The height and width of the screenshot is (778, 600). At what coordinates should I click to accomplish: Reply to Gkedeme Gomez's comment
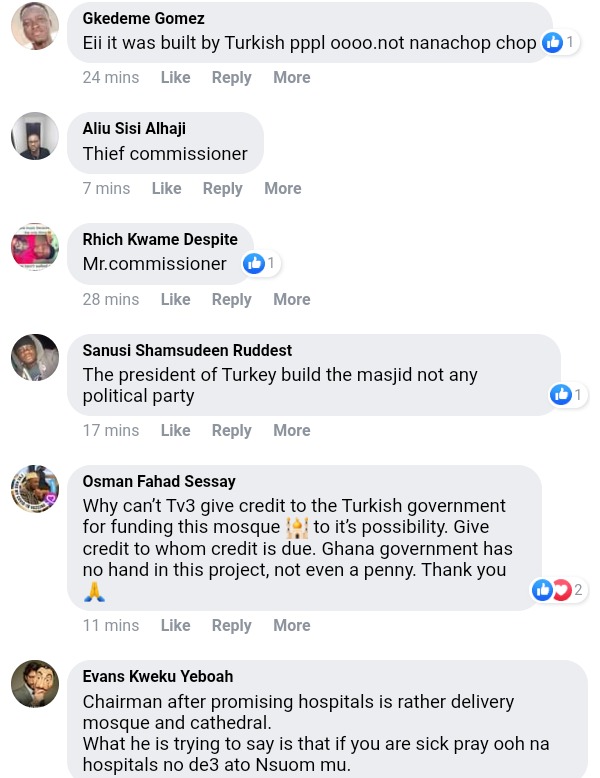pos(232,78)
